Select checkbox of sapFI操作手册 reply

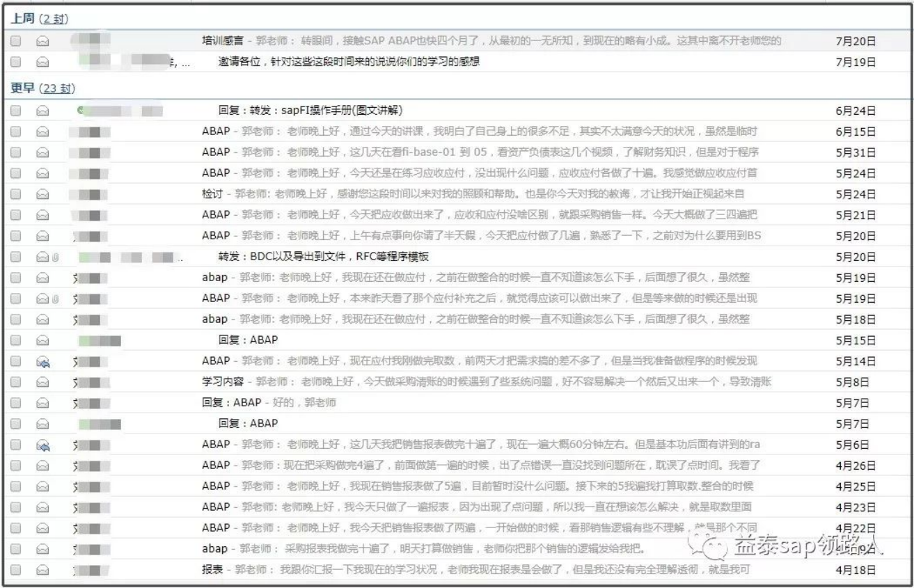coord(15,111)
